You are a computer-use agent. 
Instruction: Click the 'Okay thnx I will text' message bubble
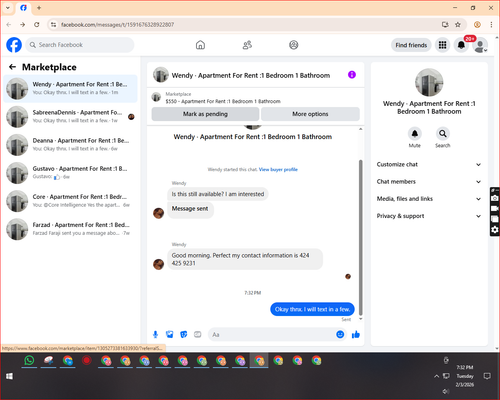312,309
